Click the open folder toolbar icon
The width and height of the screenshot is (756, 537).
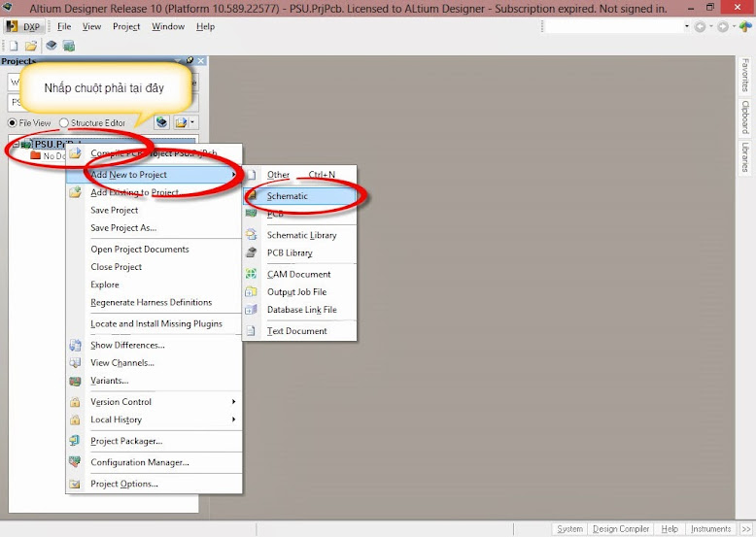(x=31, y=46)
